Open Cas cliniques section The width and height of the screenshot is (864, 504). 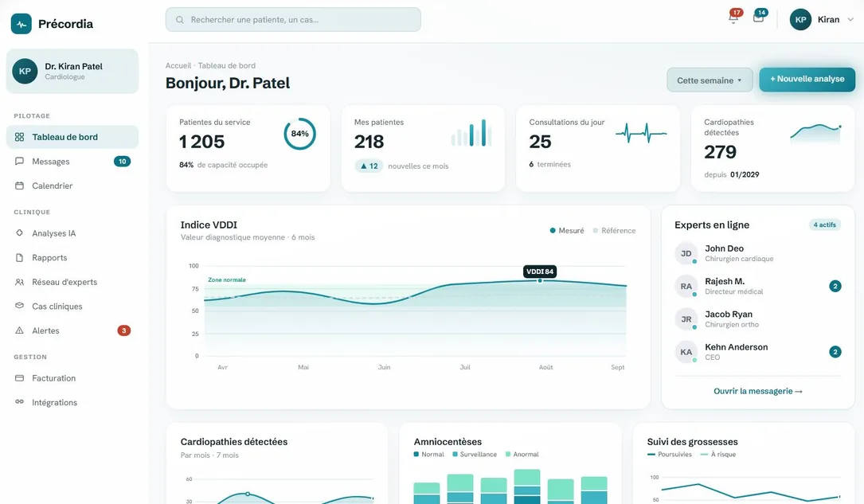tap(72, 307)
